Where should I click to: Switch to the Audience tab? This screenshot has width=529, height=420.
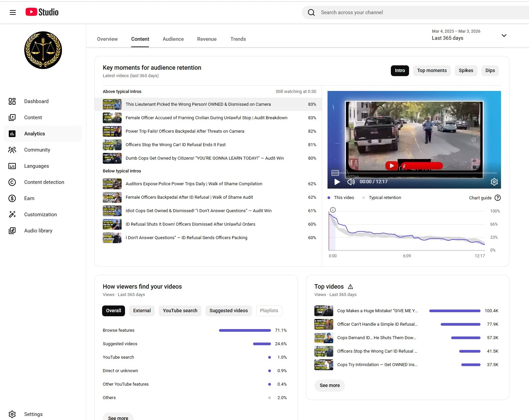tap(173, 39)
